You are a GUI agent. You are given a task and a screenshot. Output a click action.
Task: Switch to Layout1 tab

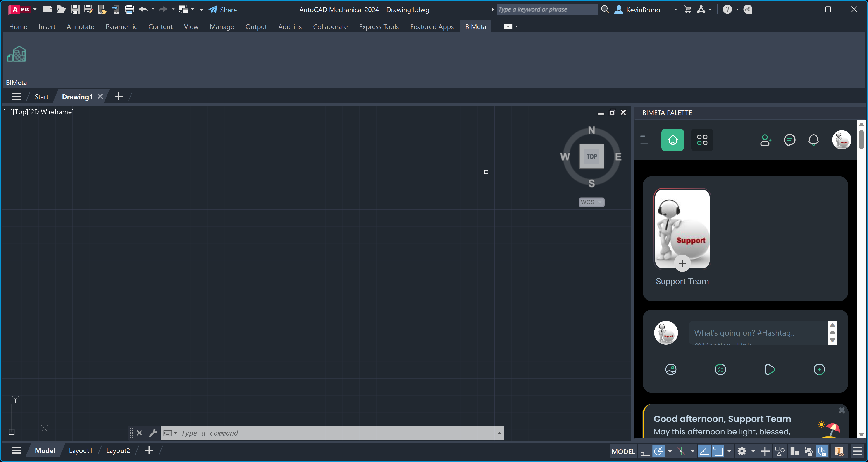(x=81, y=450)
